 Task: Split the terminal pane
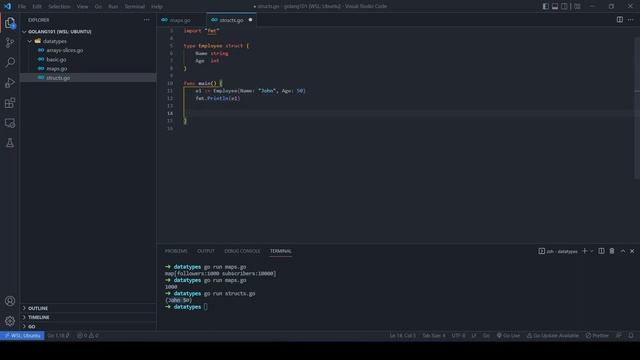click(601, 251)
